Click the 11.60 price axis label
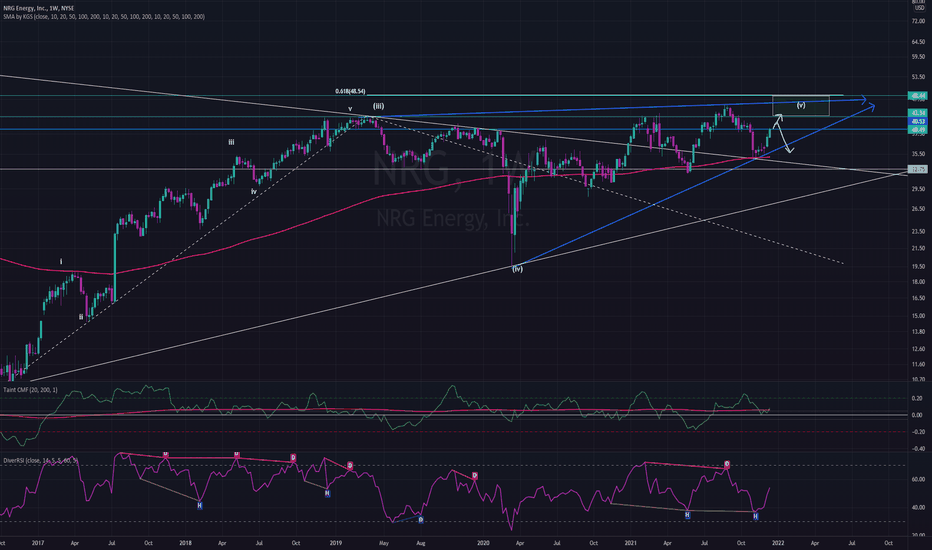Screen dimensions: 932x550 point(918,364)
